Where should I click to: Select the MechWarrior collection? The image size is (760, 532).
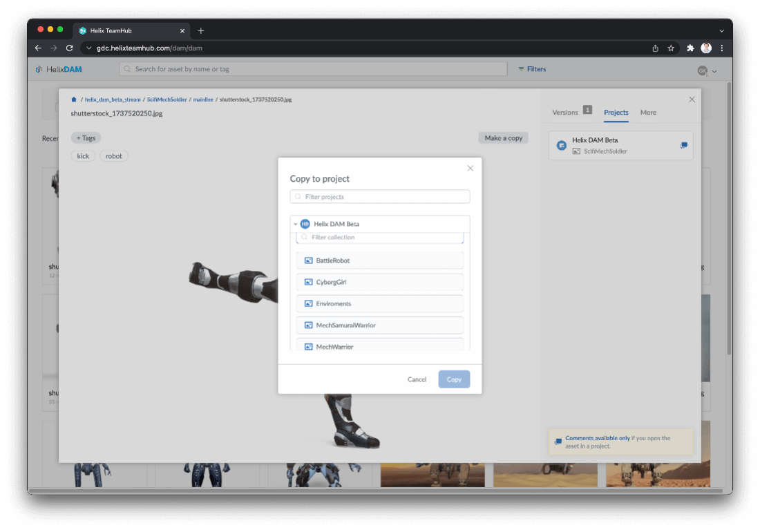coord(380,346)
